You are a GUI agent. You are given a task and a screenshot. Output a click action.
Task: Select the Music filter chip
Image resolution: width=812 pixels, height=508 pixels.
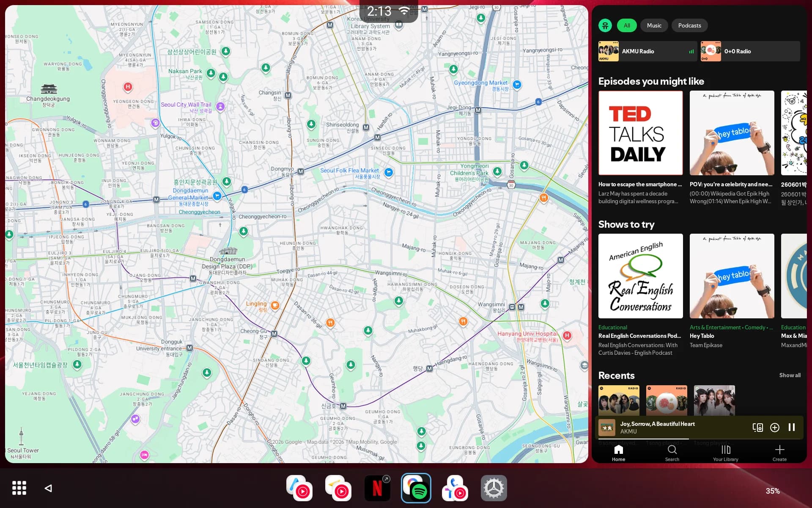tap(654, 25)
